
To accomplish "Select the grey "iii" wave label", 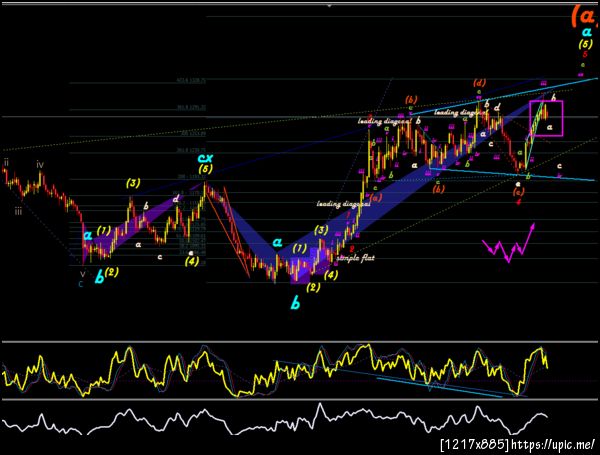I will point(18,211).
